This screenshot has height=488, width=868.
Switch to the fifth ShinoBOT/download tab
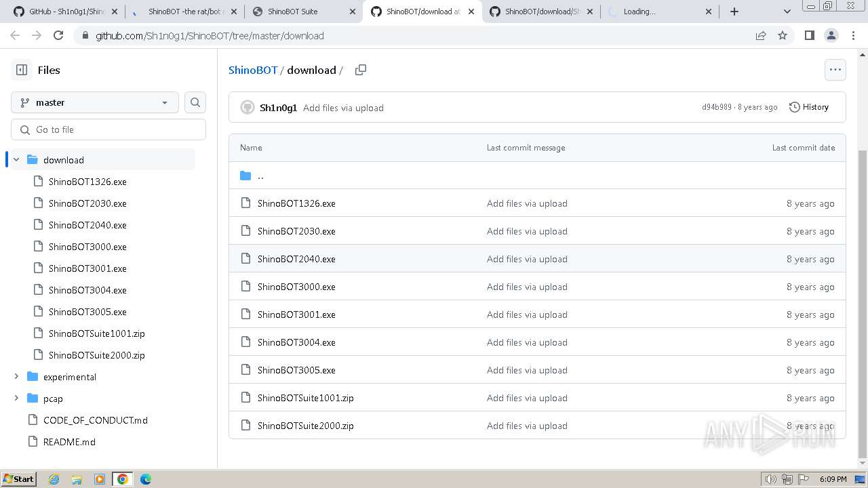point(541,12)
